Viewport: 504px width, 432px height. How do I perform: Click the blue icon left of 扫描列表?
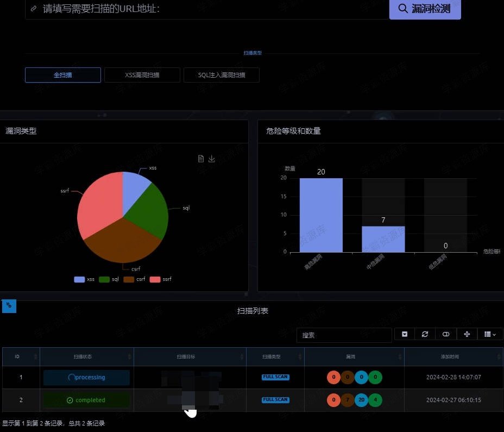(x=9, y=306)
